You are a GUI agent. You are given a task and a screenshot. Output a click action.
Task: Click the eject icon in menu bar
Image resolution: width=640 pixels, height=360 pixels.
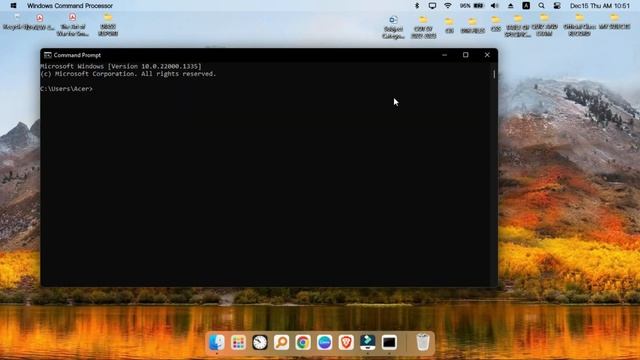pos(511,6)
